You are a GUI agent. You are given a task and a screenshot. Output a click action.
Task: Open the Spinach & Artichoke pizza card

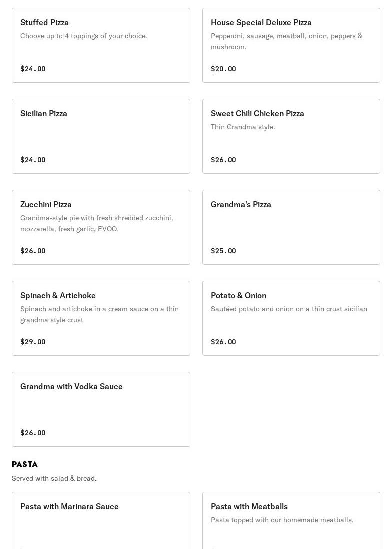pyautogui.click(x=101, y=318)
